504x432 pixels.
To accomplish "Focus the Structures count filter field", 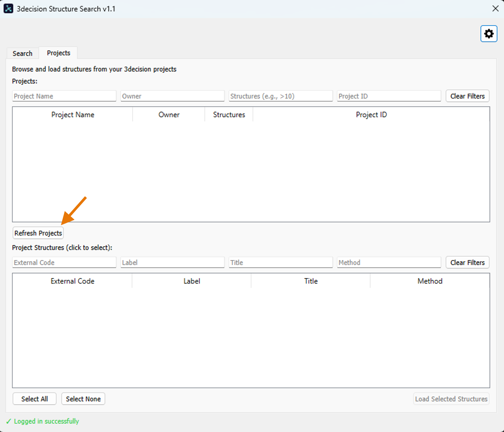I will tap(281, 96).
